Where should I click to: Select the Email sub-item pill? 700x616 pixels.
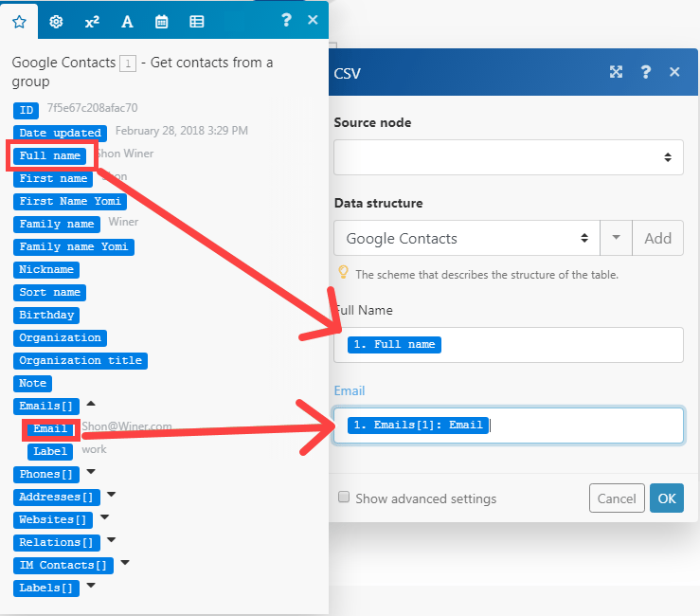click(50, 429)
